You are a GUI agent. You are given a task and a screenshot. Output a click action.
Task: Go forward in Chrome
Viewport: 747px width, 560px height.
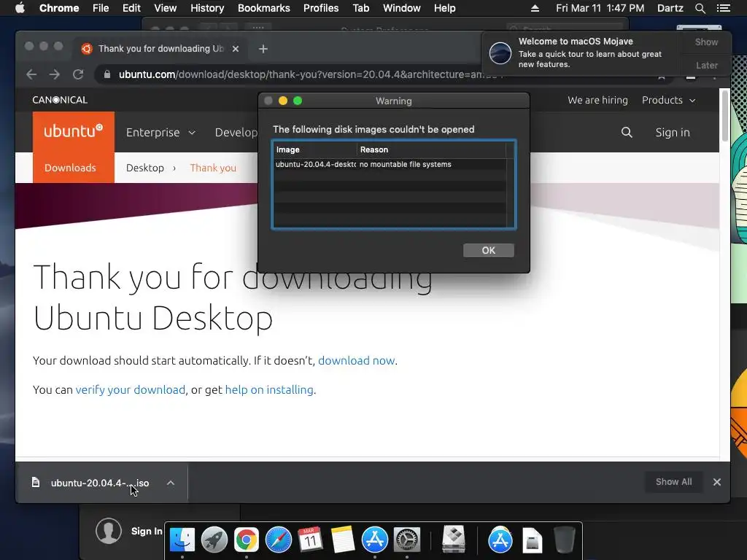click(x=55, y=74)
